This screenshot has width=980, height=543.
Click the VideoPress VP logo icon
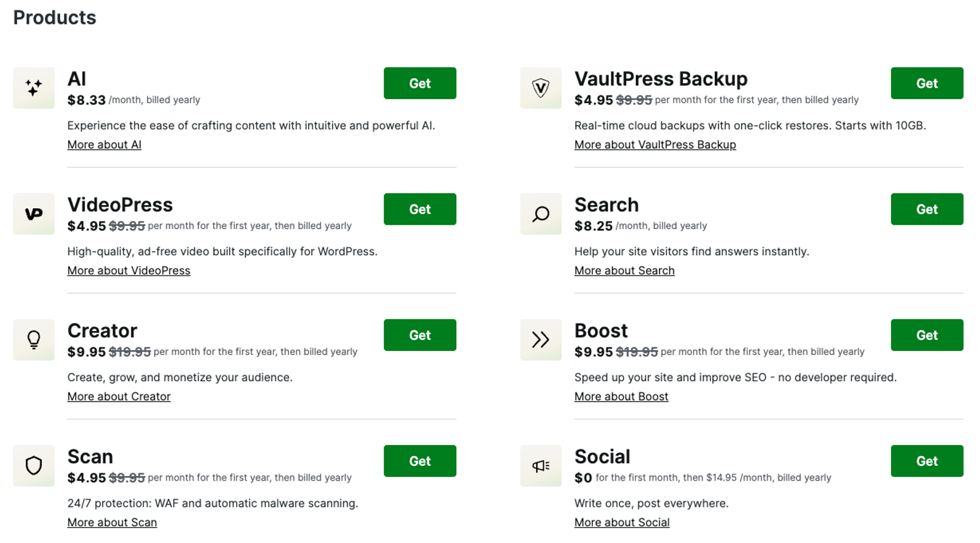tap(34, 214)
